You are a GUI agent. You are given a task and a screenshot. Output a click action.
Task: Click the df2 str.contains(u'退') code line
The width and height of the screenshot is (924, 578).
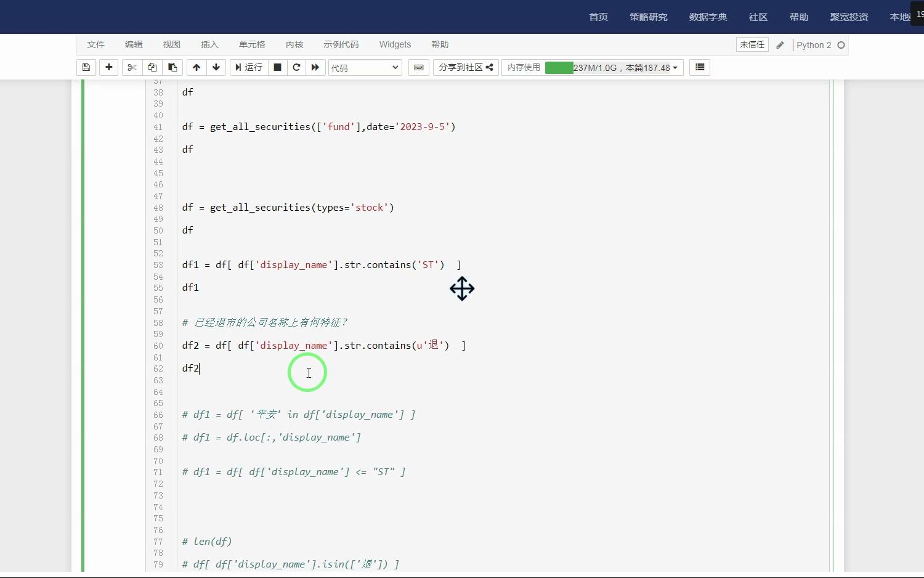pos(324,346)
